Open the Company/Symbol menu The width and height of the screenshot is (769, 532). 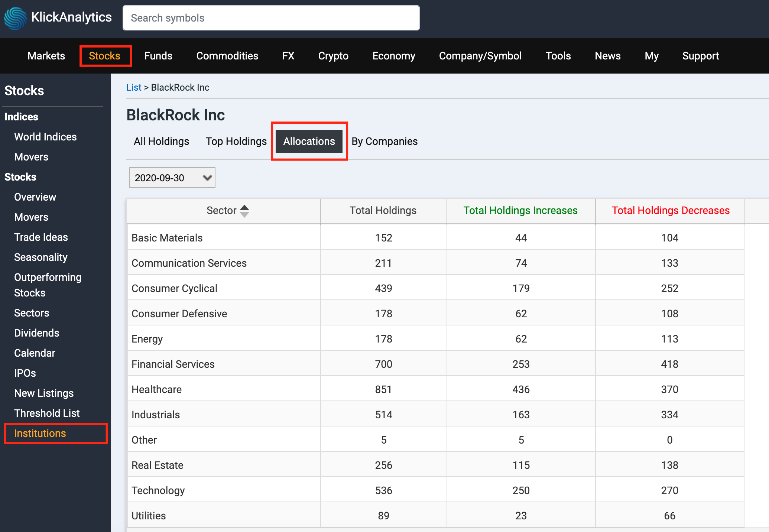point(480,56)
